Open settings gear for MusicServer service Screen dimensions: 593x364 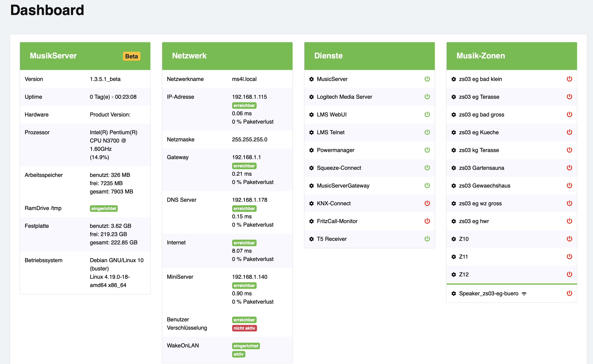312,79
